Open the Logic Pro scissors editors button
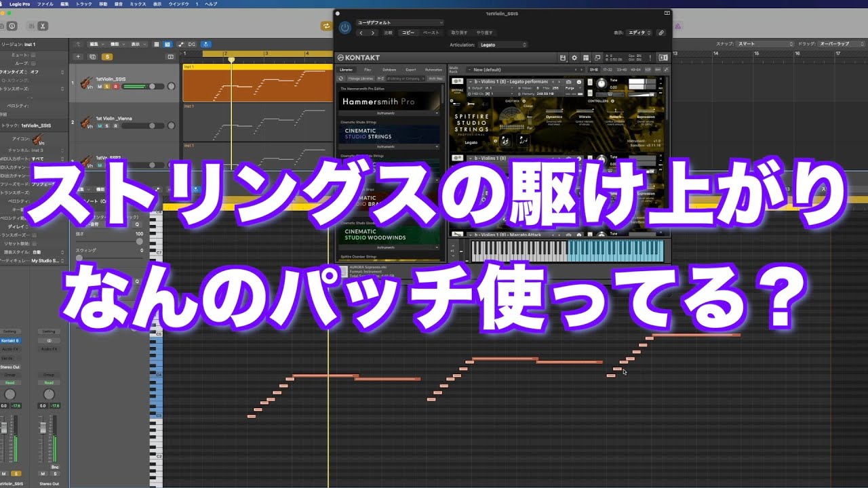 pyautogui.click(x=43, y=26)
